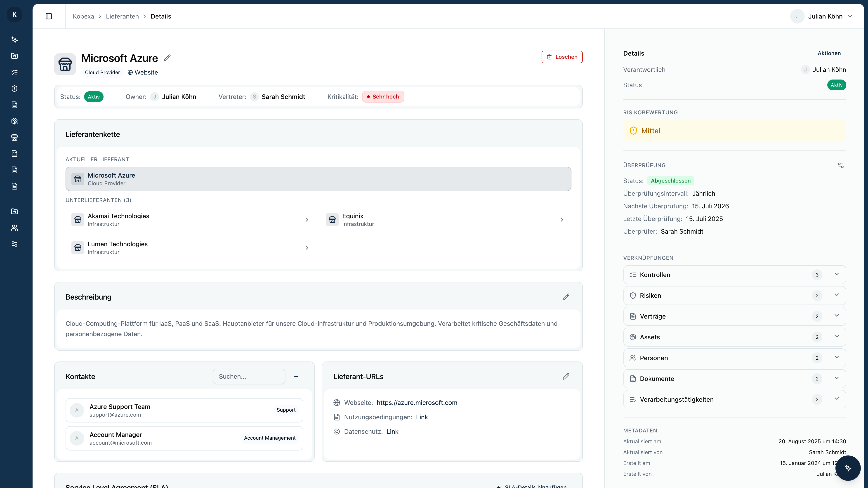Click the pencil icon beside Microsoft Azure

tap(167, 58)
